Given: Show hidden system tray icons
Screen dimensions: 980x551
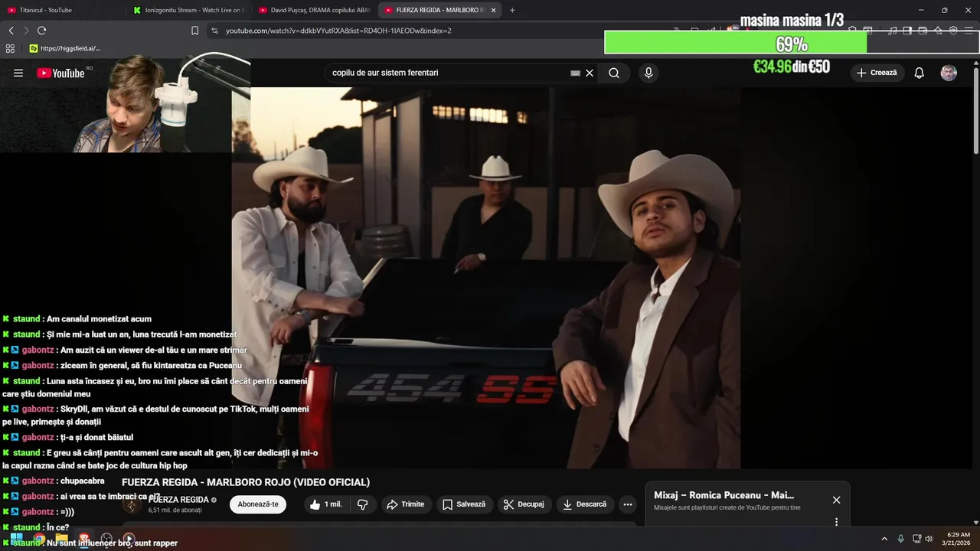Looking at the screenshot, I should (884, 539).
